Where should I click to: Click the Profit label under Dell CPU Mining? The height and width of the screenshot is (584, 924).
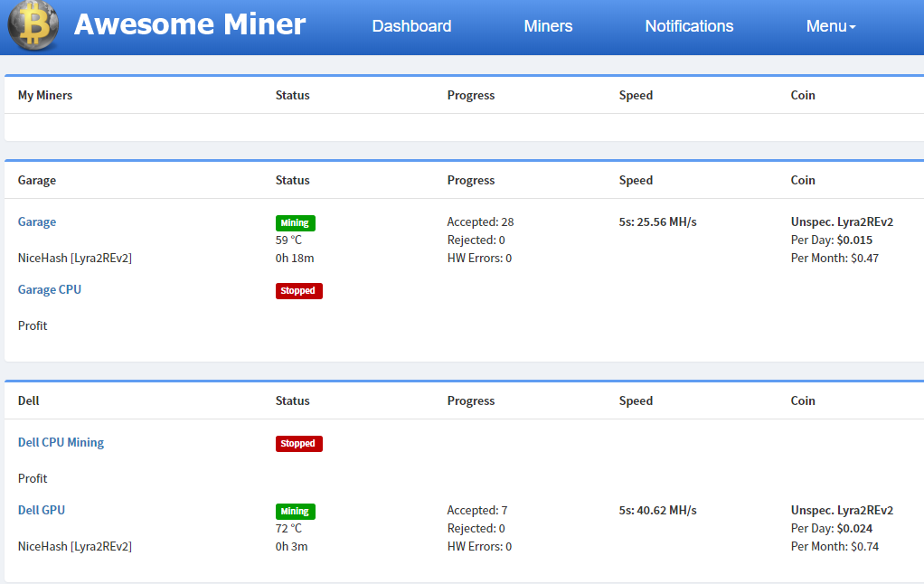(x=33, y=478)
